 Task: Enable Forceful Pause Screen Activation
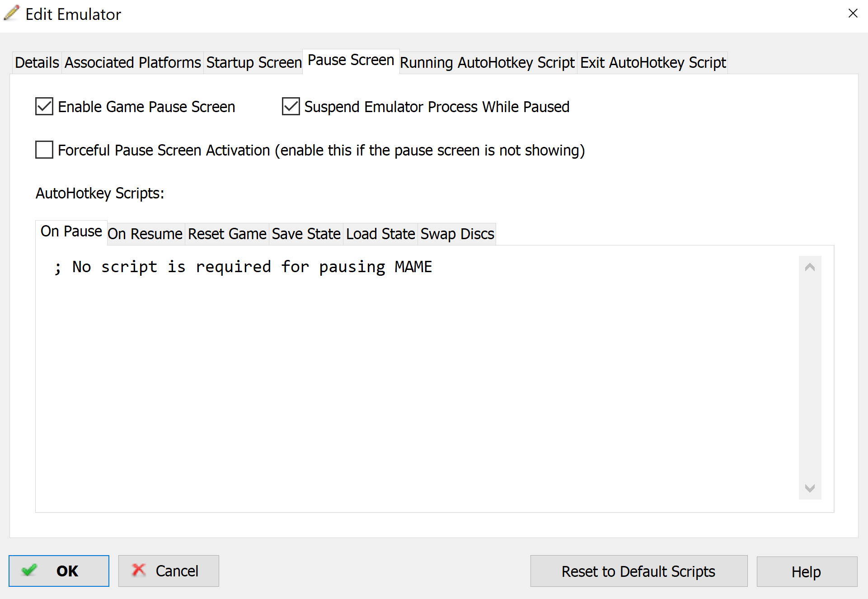pyautogui.click(x=44, y=150)
